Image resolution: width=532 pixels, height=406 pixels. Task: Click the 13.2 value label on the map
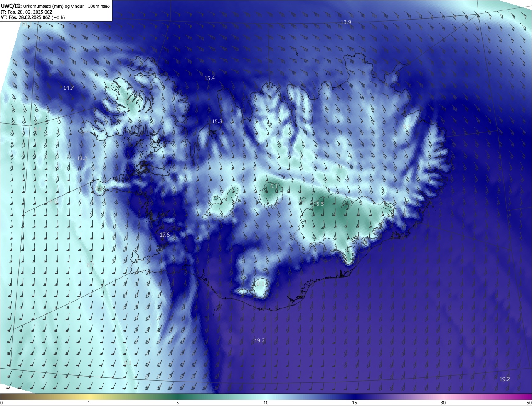[82, 158]
